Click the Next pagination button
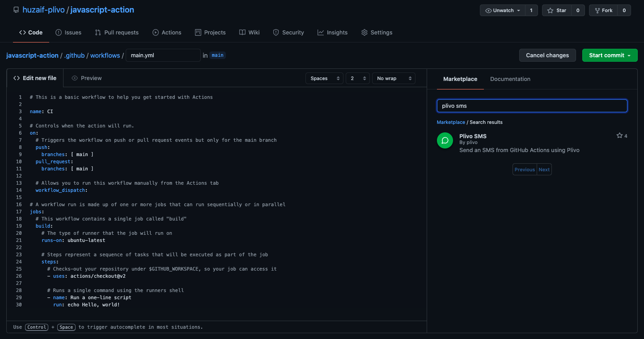Viewport: 644px width, 339px height. click(544, 169)
